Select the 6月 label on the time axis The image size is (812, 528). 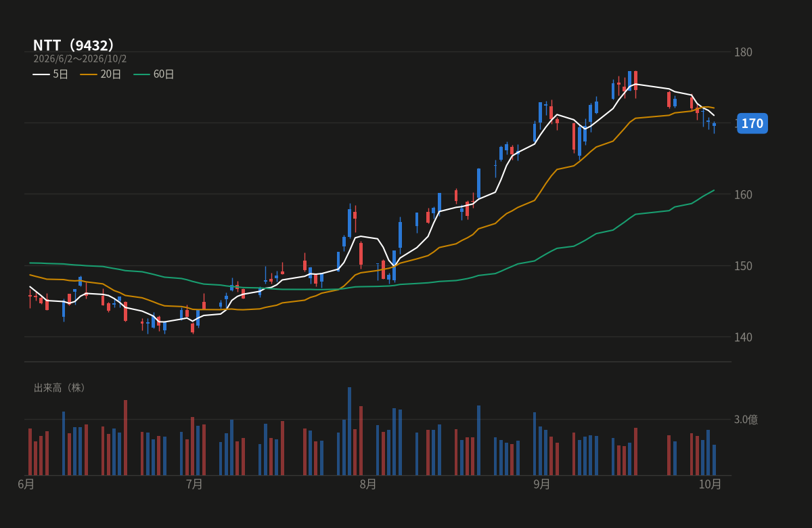(x=26, y=484)
